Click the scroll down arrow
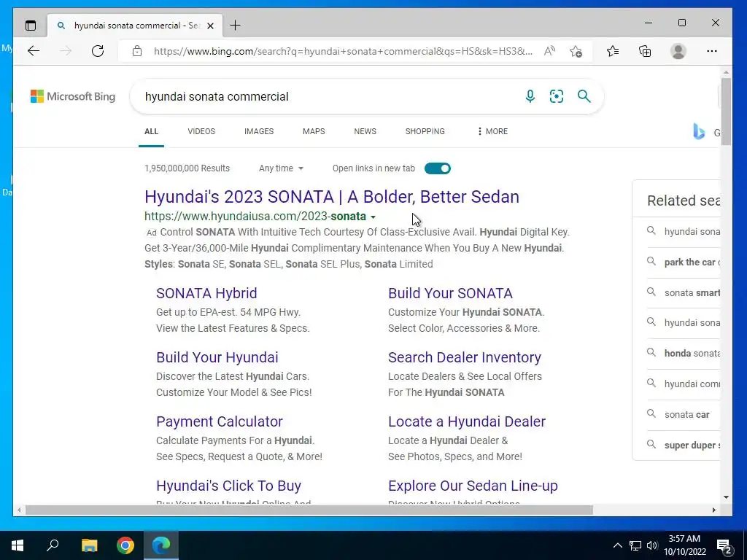This screenshot has height=560, width=747. coord(726,497)
